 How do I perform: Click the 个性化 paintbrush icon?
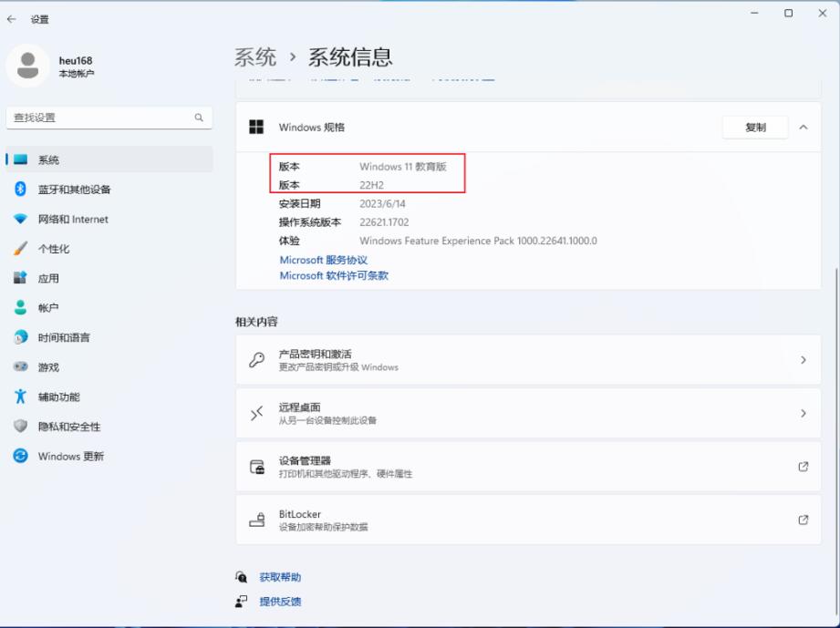click(x=20, y=249)
